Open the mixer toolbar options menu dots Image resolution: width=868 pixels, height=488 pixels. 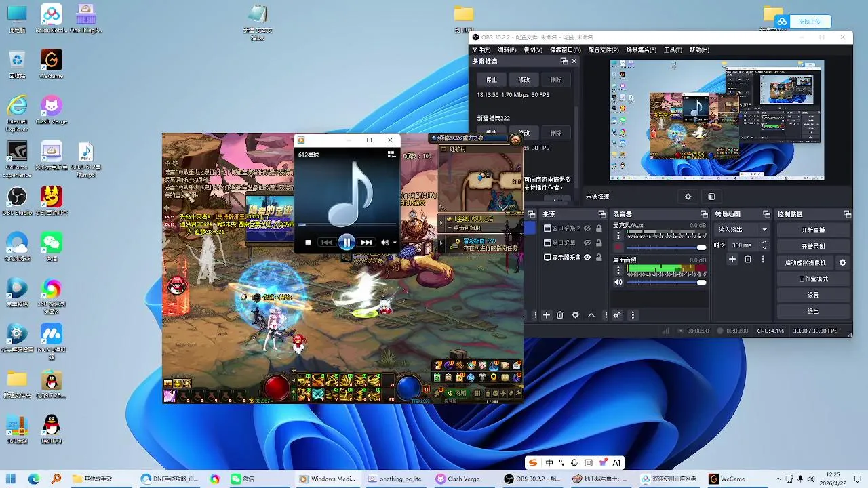[633, 315]
